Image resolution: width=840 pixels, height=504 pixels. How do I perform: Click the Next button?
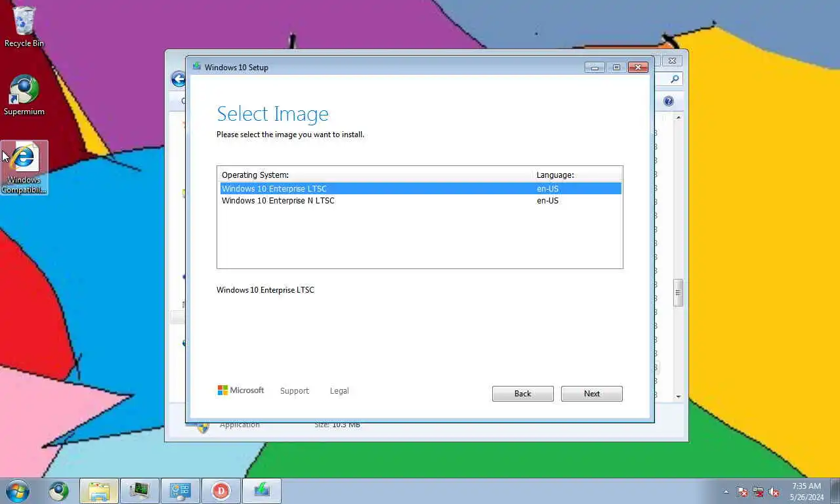(591, 394)
